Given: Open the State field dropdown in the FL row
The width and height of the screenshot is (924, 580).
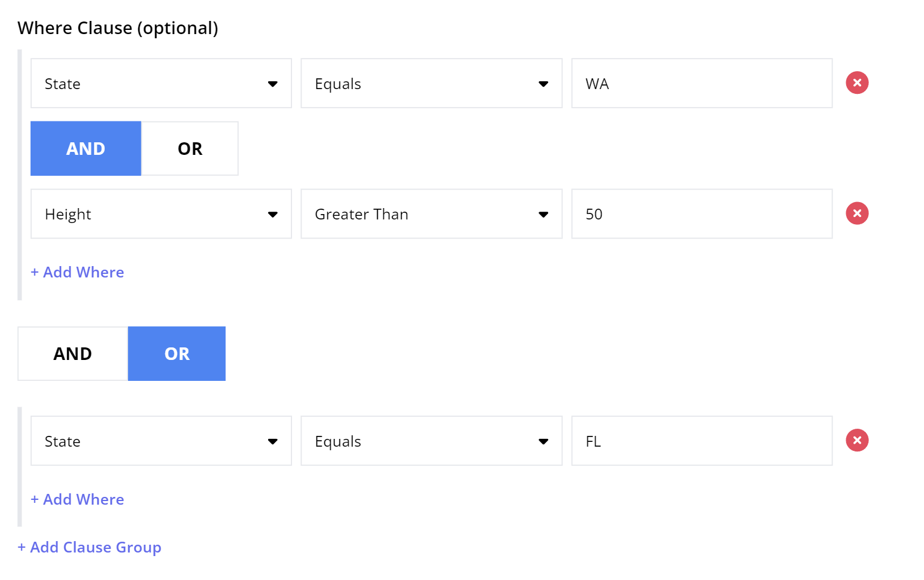Looking at the screenshot, I should 161,441.
